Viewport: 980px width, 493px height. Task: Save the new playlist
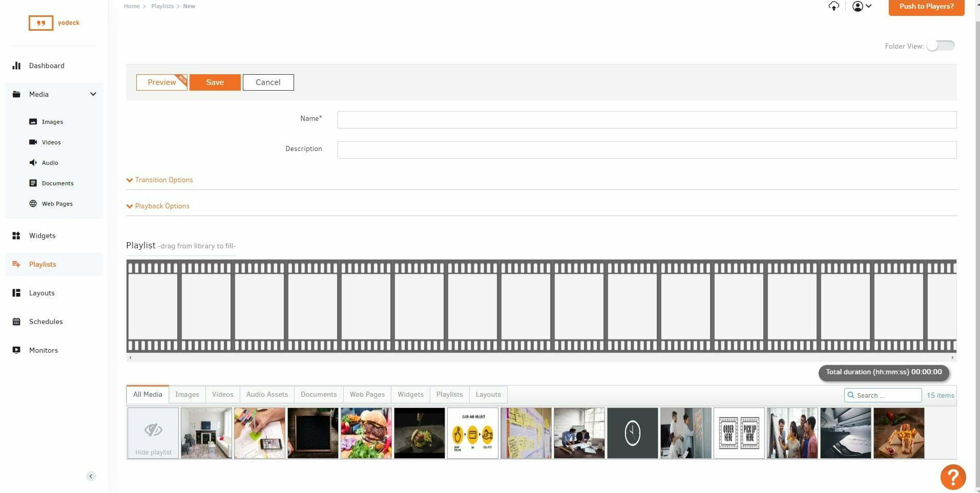[215, 82]
